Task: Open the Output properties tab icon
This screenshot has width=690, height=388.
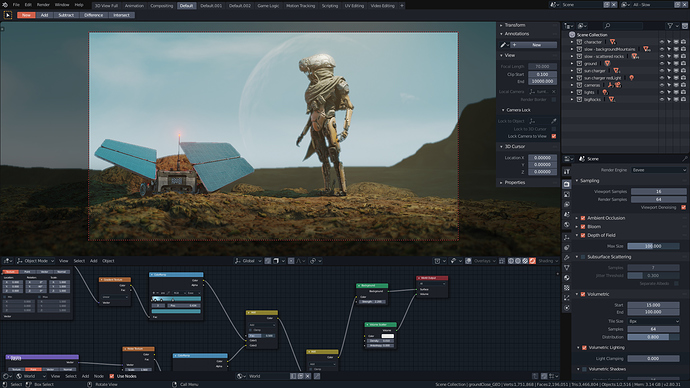Action: (567, 194)
